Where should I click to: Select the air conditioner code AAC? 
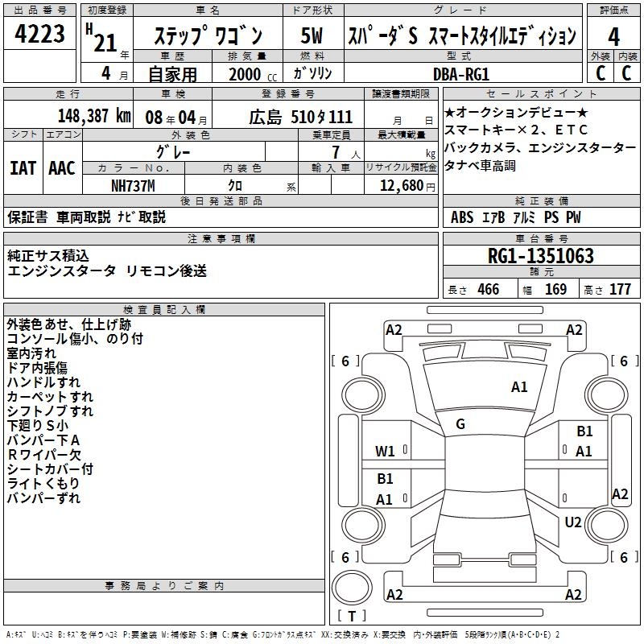62,168
